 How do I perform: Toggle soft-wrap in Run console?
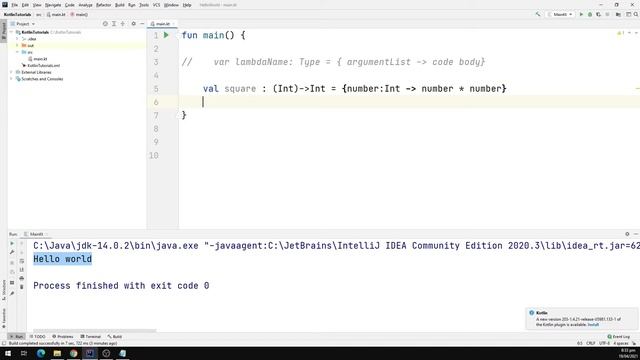(x=22, y=261)
